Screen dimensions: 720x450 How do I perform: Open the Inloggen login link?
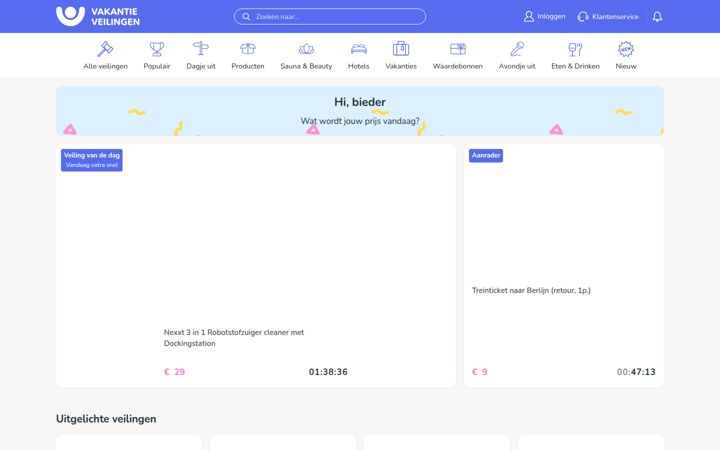[551, 17]
